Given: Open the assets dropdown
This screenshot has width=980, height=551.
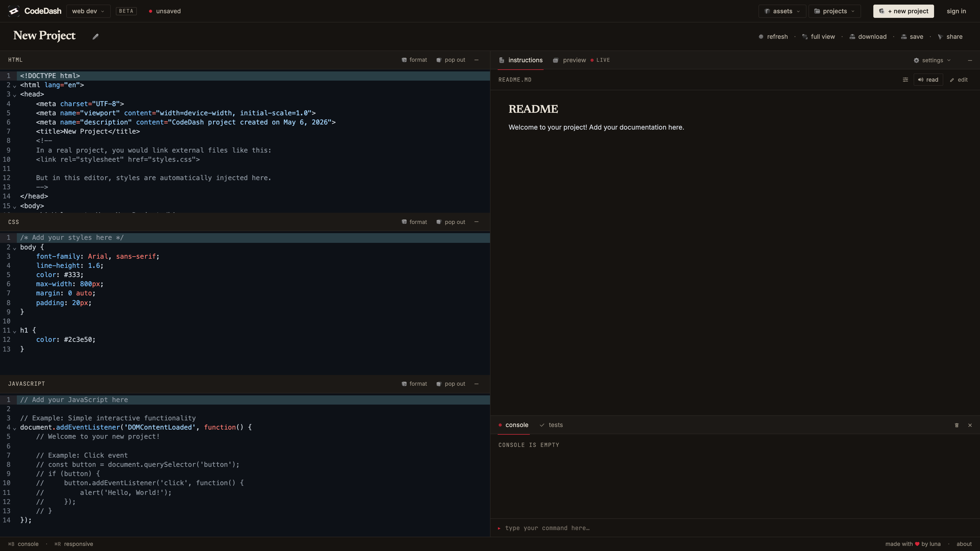Looking at the screenshot, I should (782, 11).
